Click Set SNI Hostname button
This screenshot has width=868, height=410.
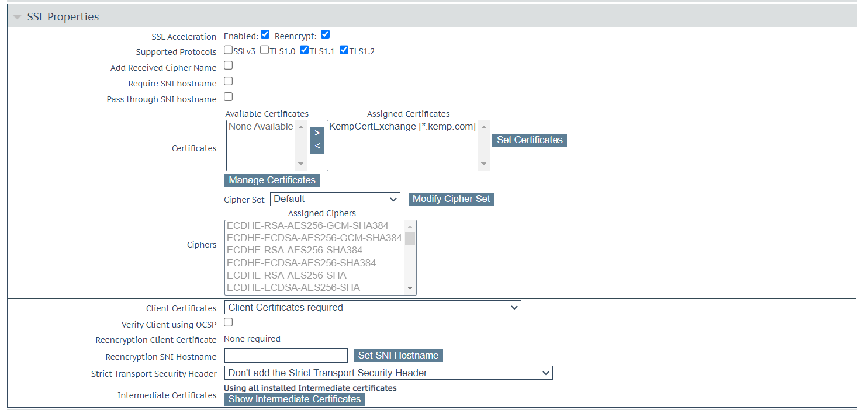coord(398,356)
